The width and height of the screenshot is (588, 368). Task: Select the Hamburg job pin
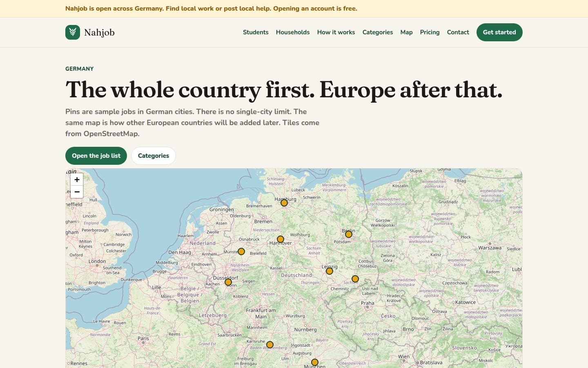pos(284,203)
